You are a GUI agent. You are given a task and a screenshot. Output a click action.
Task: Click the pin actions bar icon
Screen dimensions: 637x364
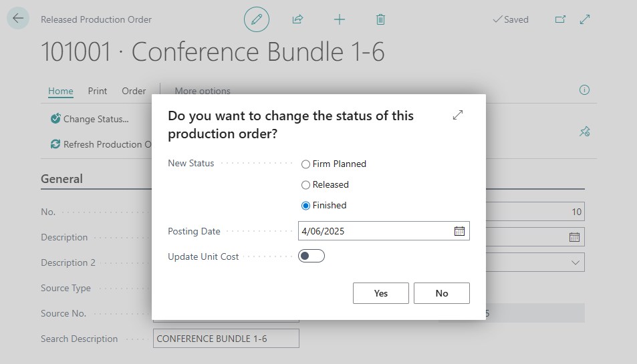(x=585, y=132)
